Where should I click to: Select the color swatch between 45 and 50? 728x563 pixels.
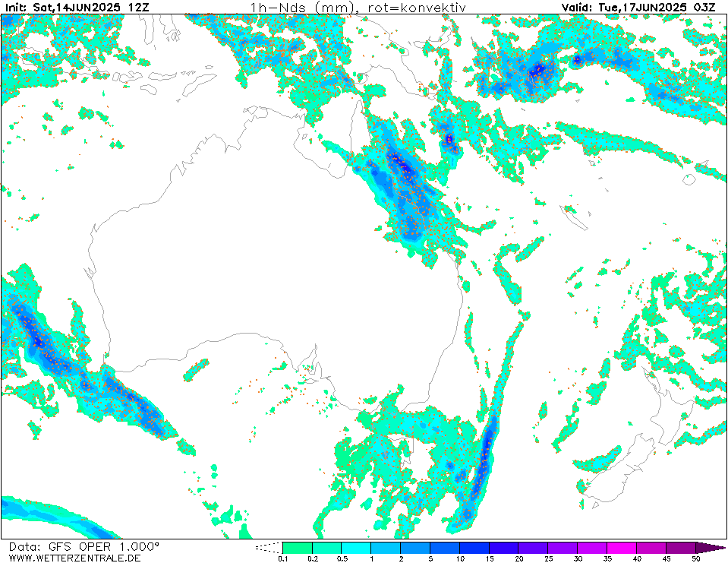coord(681,548)
